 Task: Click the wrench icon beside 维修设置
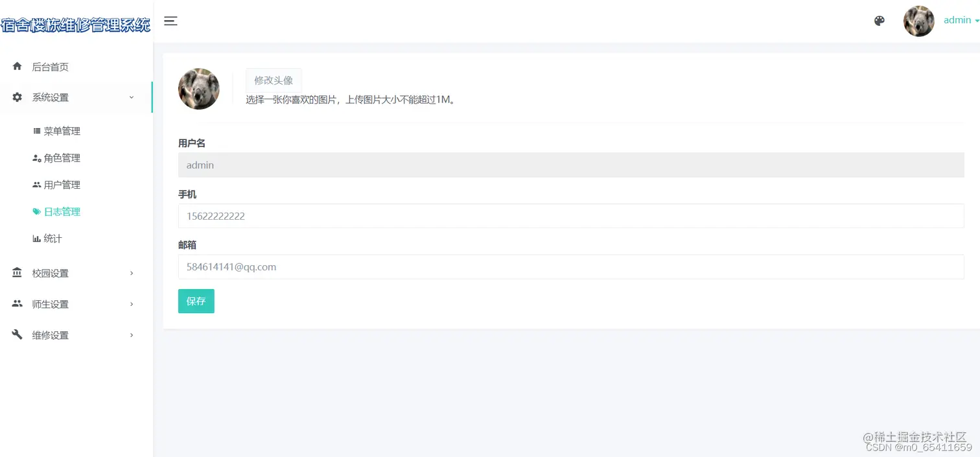tap(17, 334)
